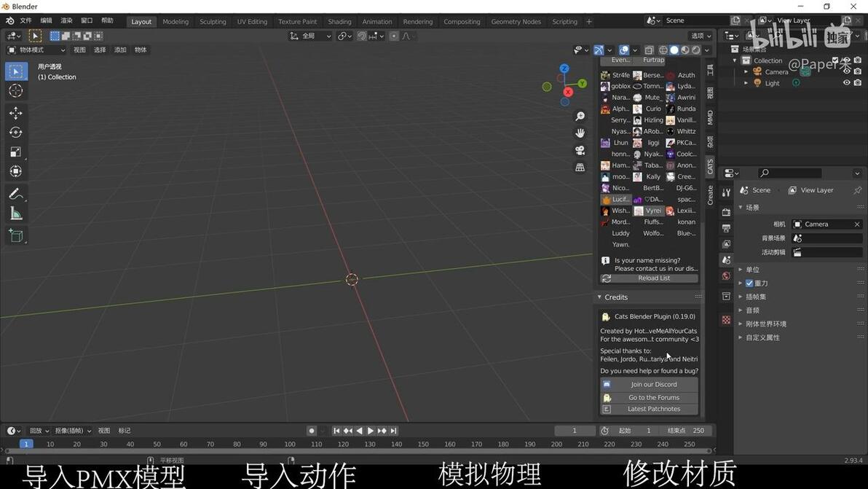Open the 选项 options dropdown
Viewport: 868px width, 489px height.
click(701, 36)
